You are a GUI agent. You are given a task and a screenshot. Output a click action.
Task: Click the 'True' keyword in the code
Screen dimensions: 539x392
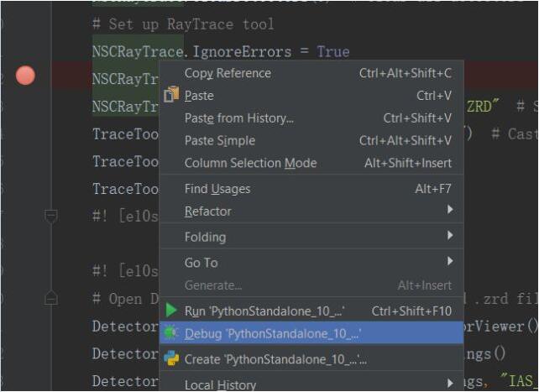point(332,52)
